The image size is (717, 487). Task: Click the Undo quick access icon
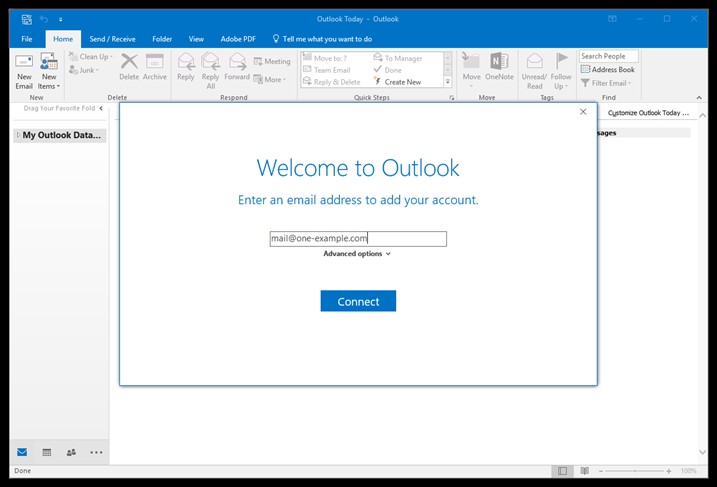click(44, 19)
